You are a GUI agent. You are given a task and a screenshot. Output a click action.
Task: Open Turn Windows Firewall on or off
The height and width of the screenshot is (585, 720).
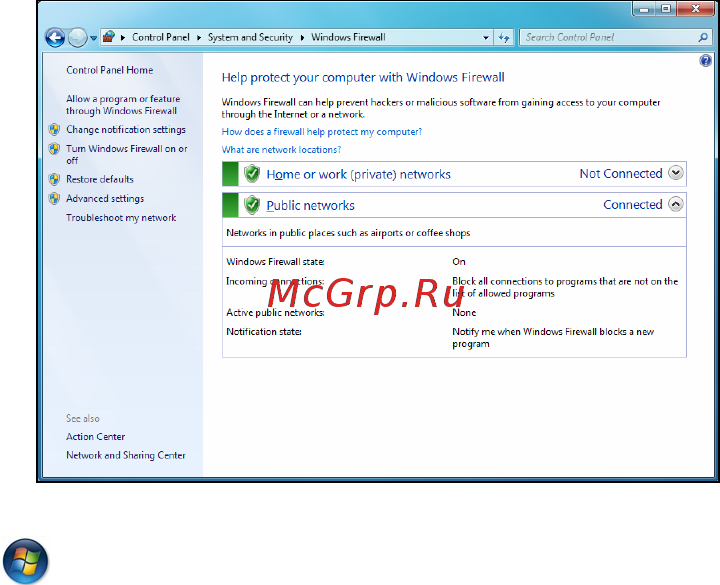pos(127,154)
